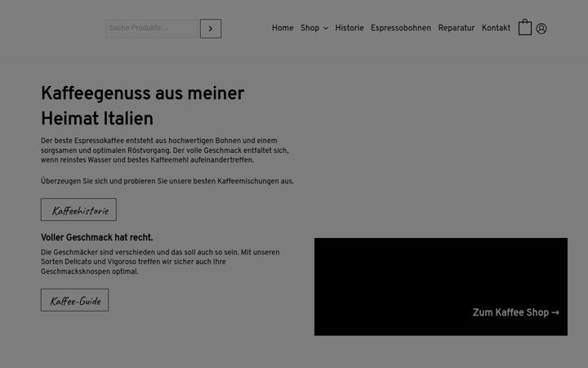The width and height of the screenshot is (588, 368).
Task: Click the paragraph starting Die Geschmäcker sind verschieden
Action: click(160, 262)
